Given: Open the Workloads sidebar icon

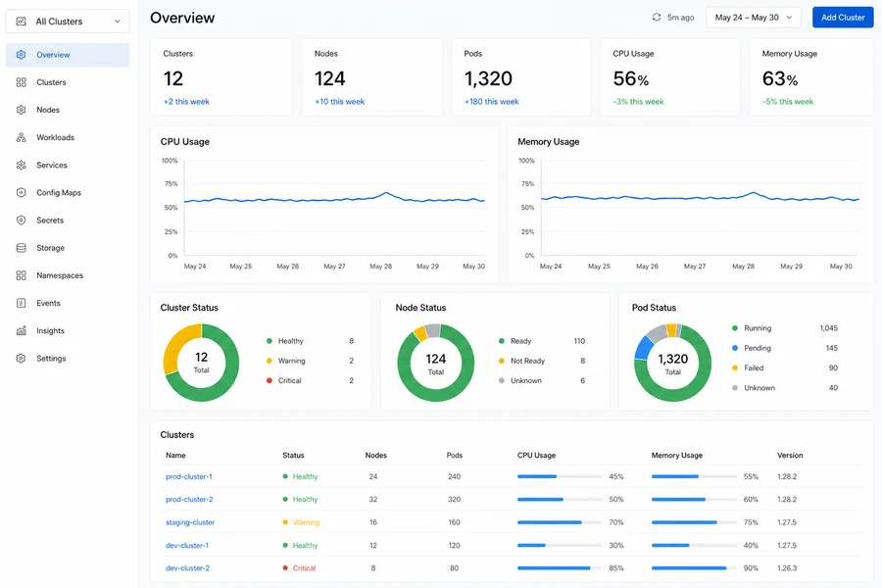Looking at the screenshot, I should click(x=21, y=137).
